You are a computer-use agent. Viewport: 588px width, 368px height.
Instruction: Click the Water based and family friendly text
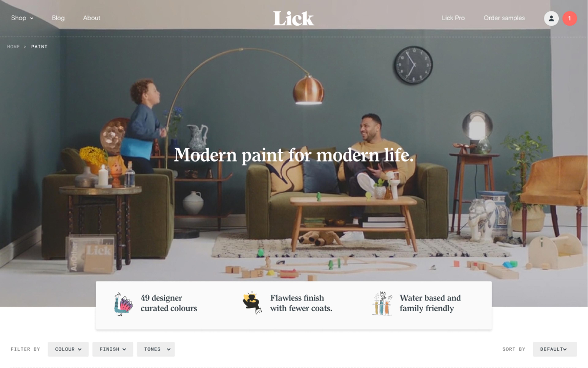point(430,303)
